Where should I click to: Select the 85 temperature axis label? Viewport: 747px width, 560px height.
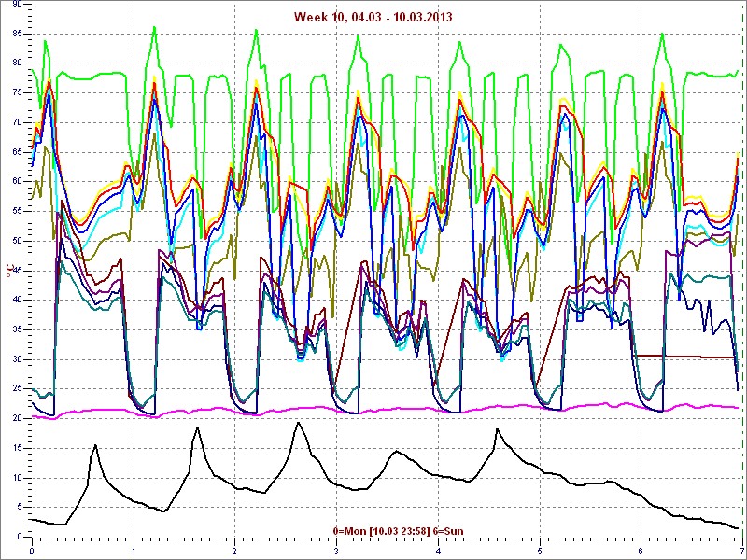coord(17,34)
